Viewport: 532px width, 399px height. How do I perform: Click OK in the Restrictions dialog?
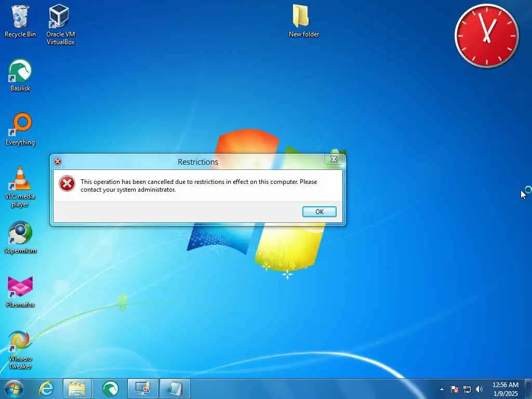click(x=320, y=212)
